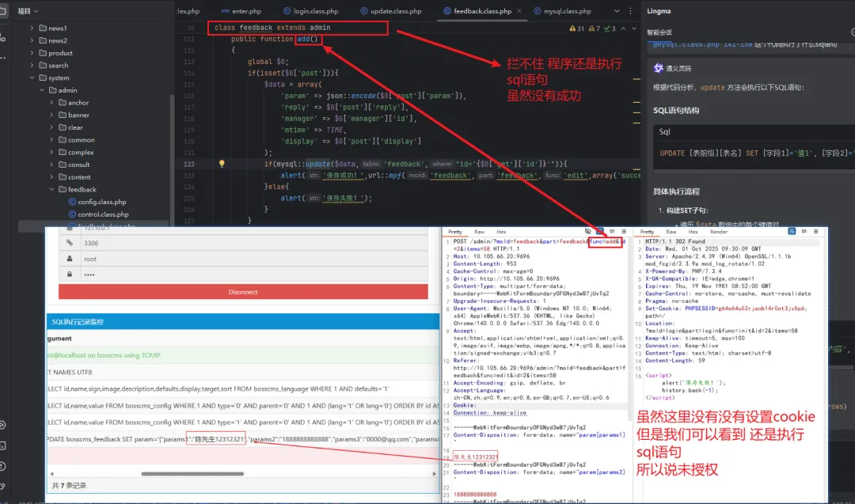This screenshot has height=504, width=855.
Task: Select the UPDATE bosscms_feedback log row
Action: tap(243, 439)
